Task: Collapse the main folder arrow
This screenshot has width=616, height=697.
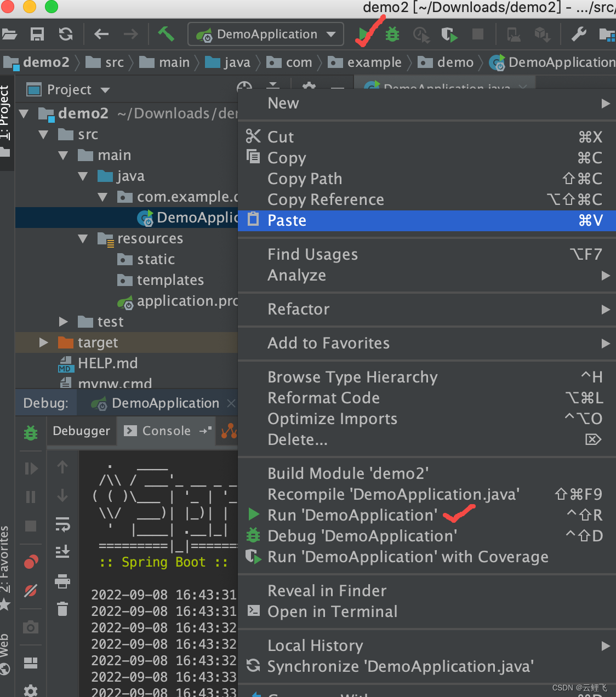Action: click(63, 156)
